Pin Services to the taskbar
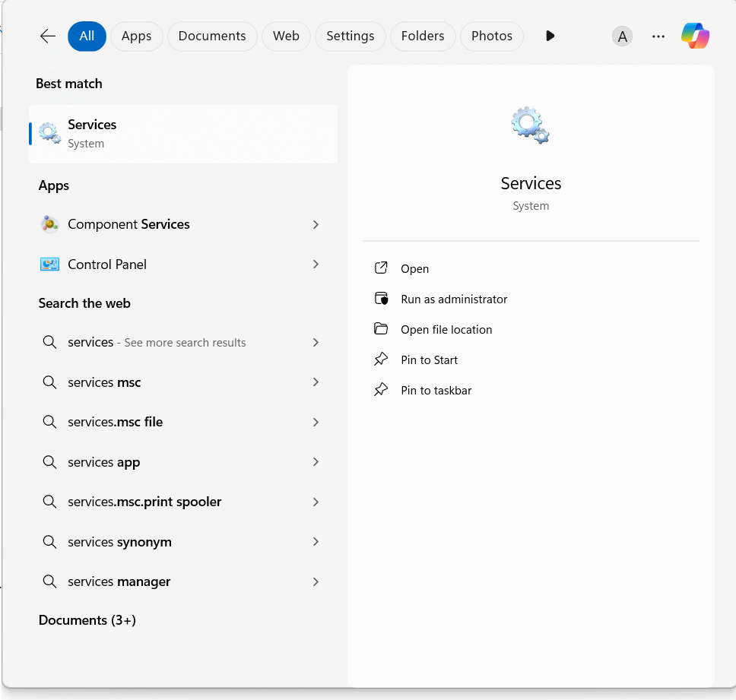 click(435, 390)
